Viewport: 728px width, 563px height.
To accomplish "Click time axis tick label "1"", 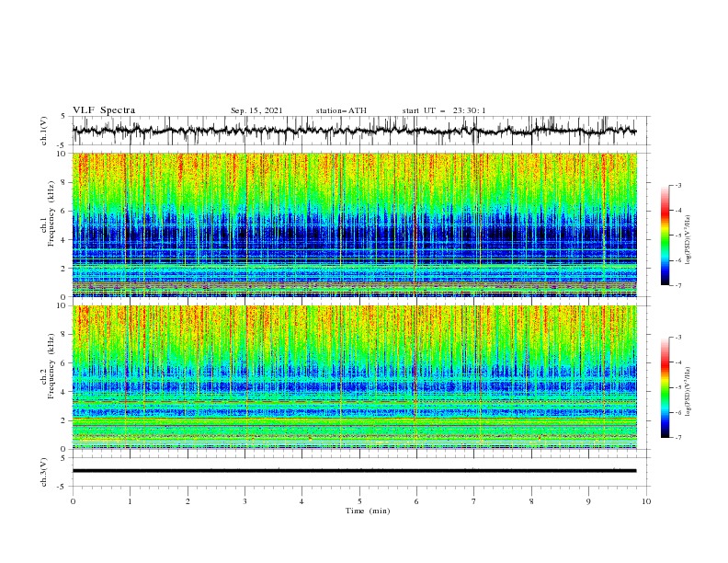I will 130,501.
